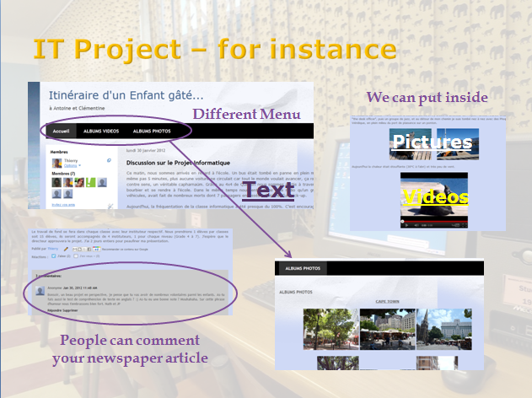Image resolution: width=532 pixels, height=398 pixels.
Task: Click the red video progress bar
Action: (x=434, y=222)
